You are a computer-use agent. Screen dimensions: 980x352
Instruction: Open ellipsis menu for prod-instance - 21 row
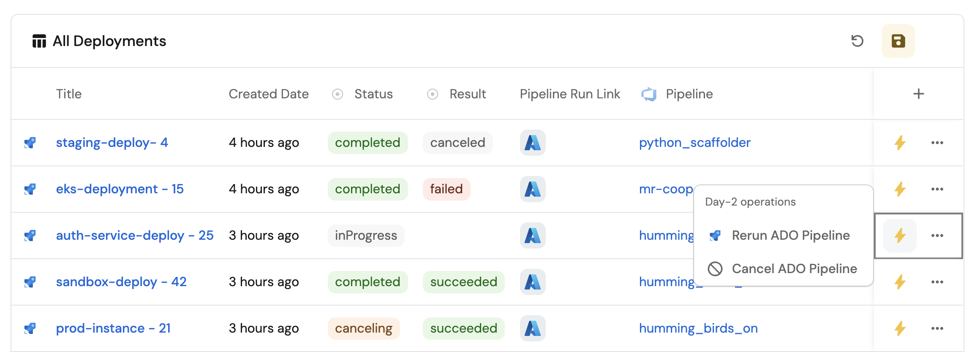click(937, 328)
